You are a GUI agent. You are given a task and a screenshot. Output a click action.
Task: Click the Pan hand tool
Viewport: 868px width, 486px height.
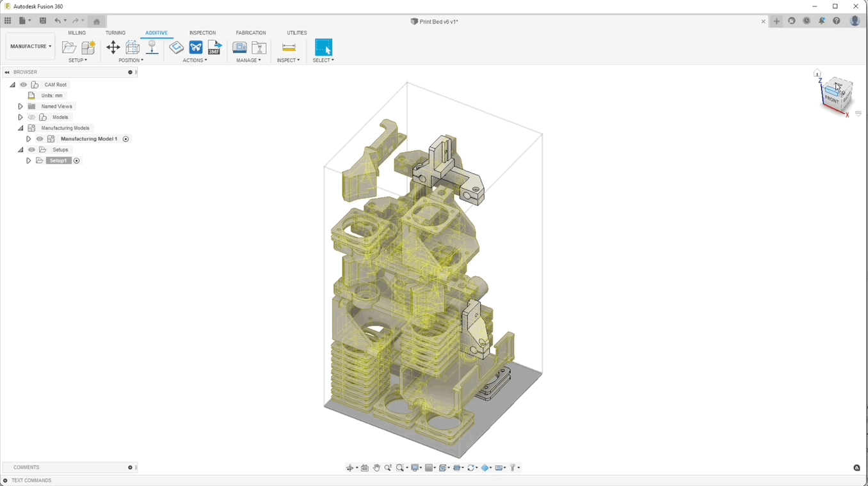376,468
